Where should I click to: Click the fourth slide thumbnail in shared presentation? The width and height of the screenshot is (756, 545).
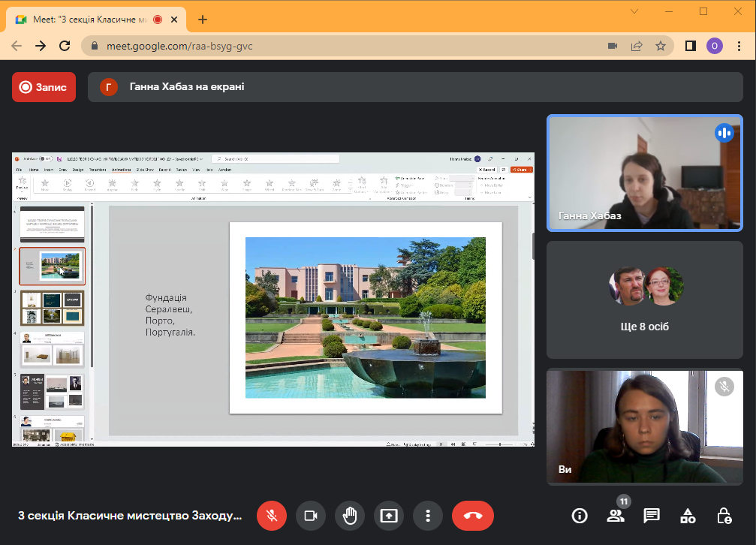(x=52, y=350)
